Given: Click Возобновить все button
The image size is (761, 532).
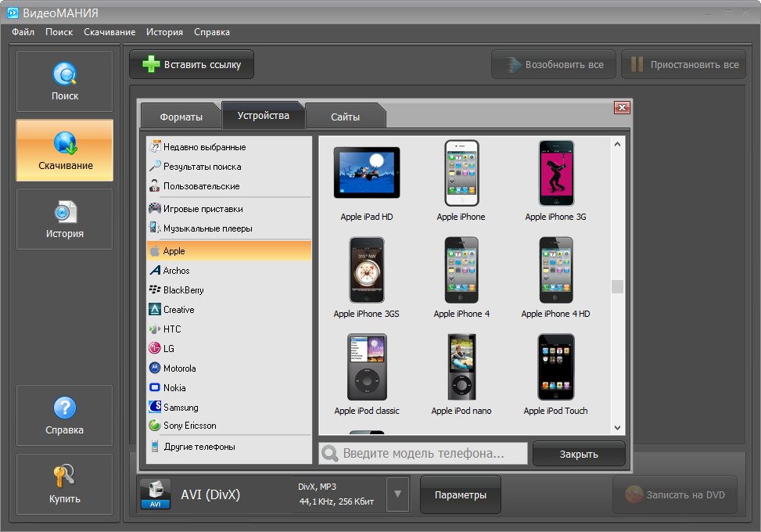Looking at the screenshot, I should tap(554, 65).
